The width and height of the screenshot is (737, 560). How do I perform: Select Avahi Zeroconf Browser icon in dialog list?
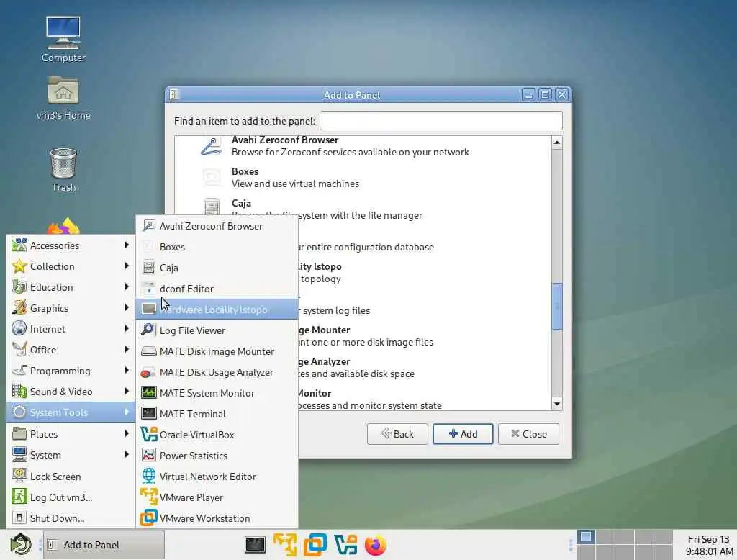[x=212, y=145]
